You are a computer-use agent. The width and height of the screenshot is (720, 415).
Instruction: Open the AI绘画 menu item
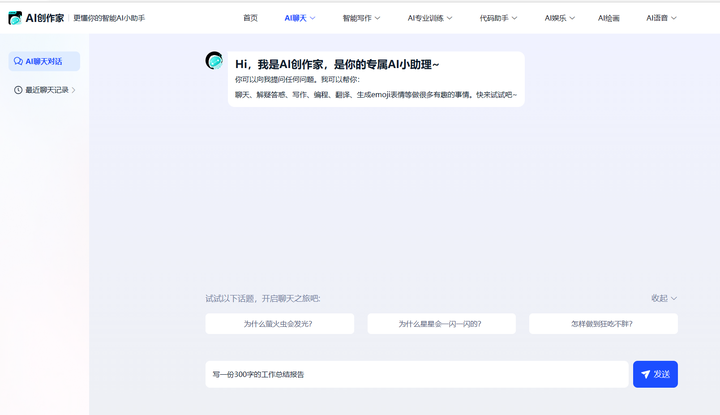pos(608,18)
